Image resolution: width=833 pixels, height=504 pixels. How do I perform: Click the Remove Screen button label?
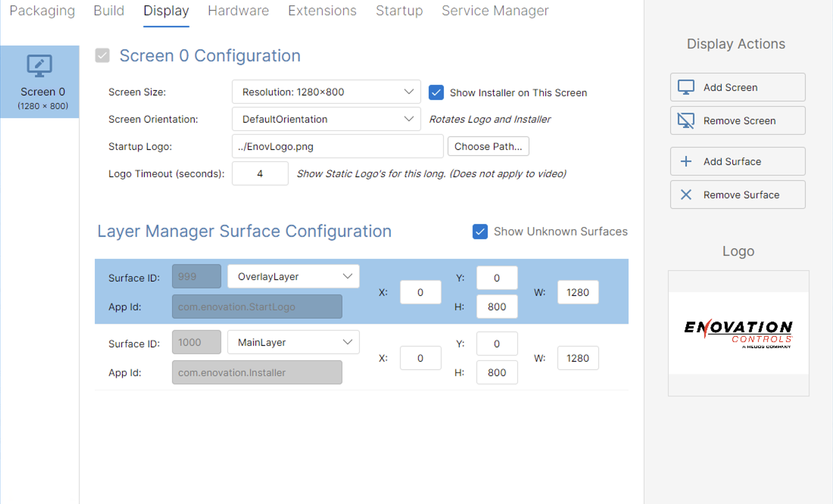pyautogui.click(x=739, y=121)
